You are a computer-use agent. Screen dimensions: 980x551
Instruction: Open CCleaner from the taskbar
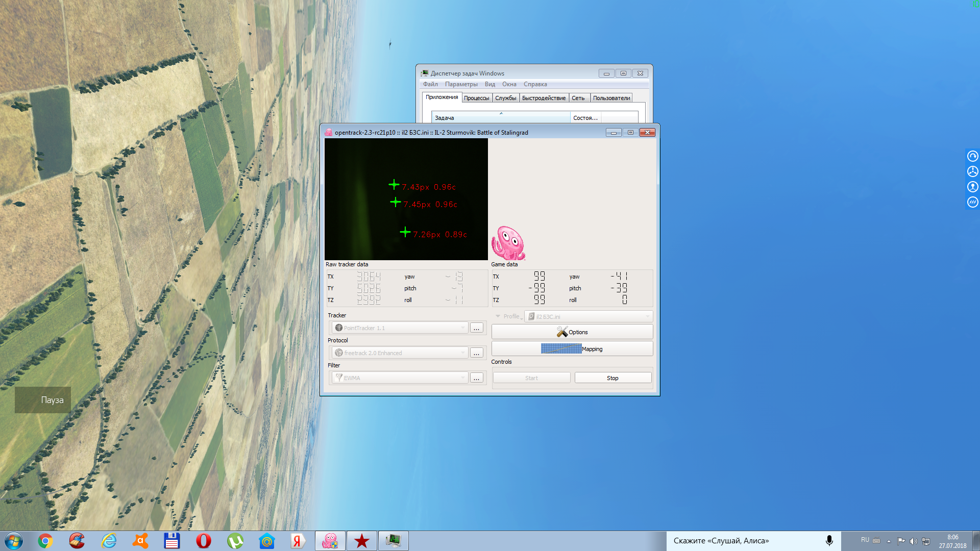77,541
